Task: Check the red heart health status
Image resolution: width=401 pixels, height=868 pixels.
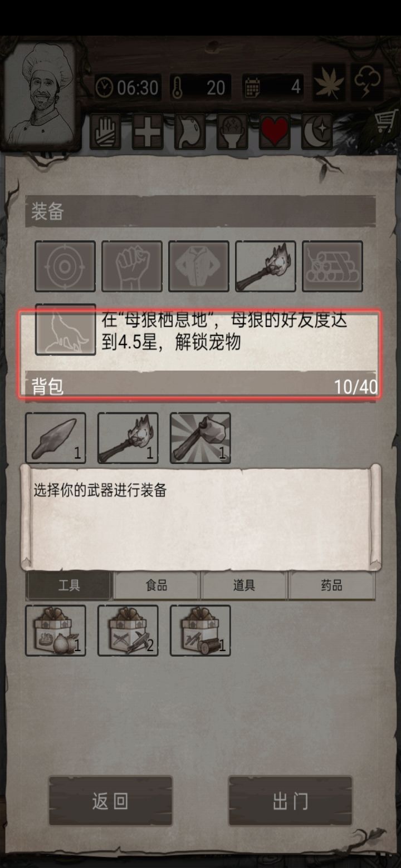Action: [275, 132]
